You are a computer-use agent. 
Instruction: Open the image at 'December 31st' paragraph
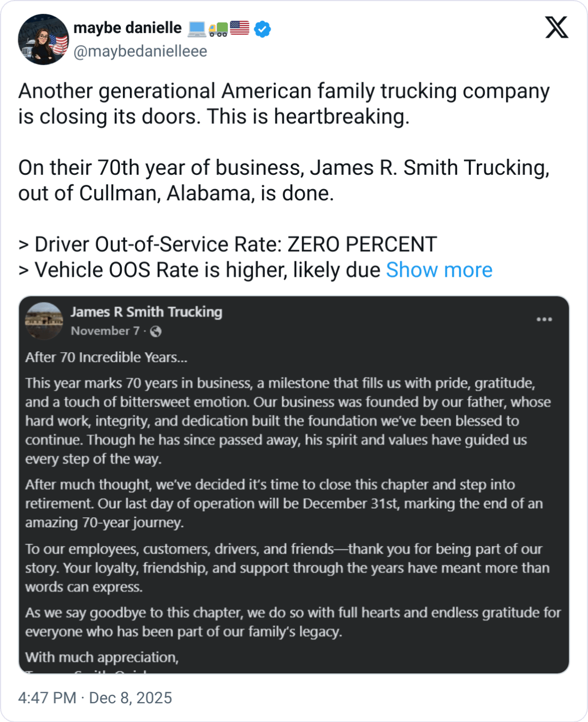[x=284, y=503]
